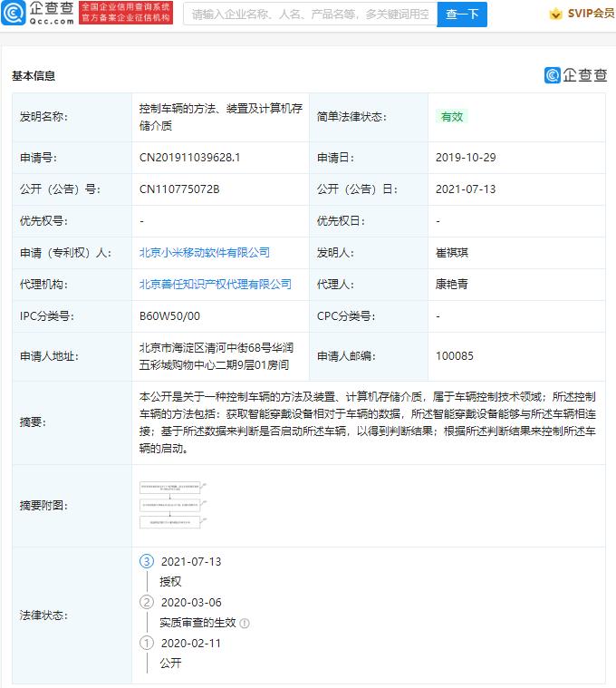
Task: Click timeline step 3 marker 2021-07-13
Action: [147, 561]
